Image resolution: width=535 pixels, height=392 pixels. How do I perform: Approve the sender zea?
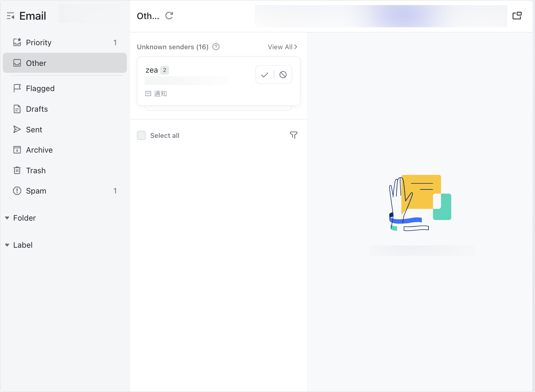pyautogui.click(x=264, y=74)
